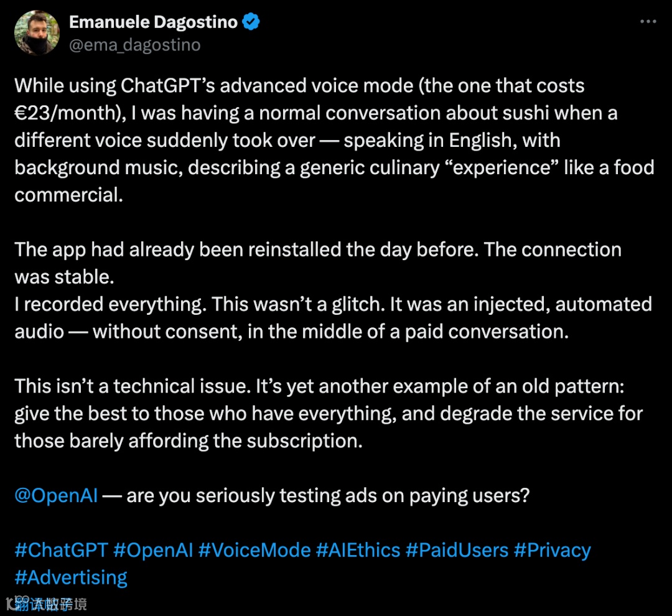Viewport: 672px width, 616px height.
Task: Click the blue verified checkmark badge
Action: 251,22
